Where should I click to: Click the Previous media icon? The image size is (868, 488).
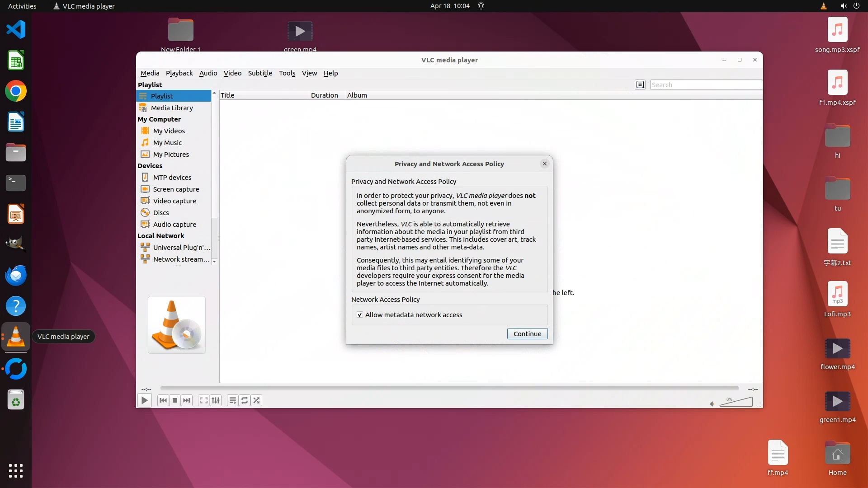pos(163,400)
